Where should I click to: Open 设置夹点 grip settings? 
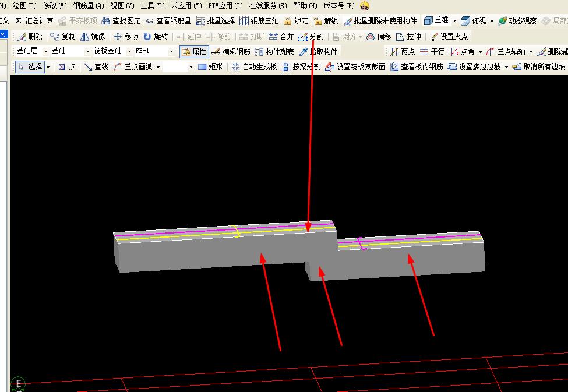click(449, 37)
